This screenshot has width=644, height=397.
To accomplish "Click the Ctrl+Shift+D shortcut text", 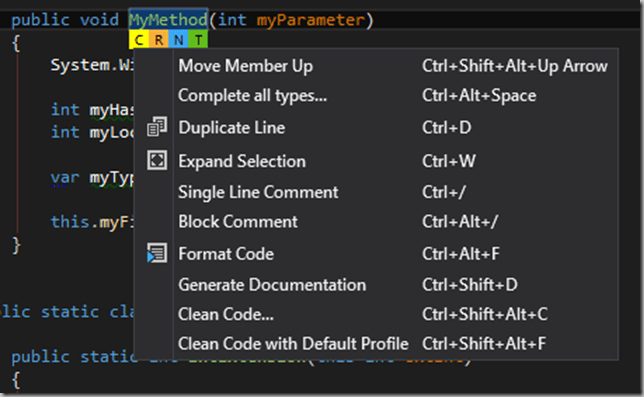I will [470, 285].
